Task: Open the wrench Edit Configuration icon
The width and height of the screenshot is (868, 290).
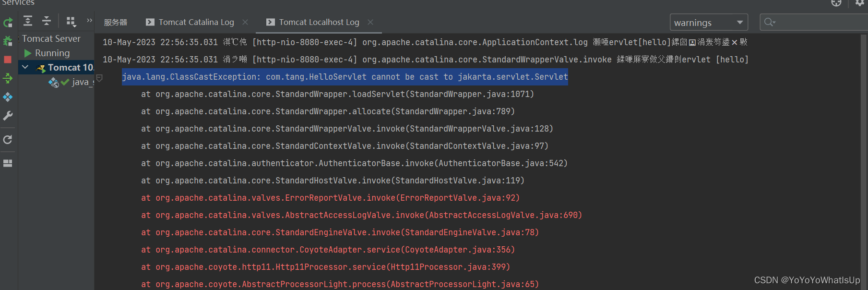Action: 8,116
